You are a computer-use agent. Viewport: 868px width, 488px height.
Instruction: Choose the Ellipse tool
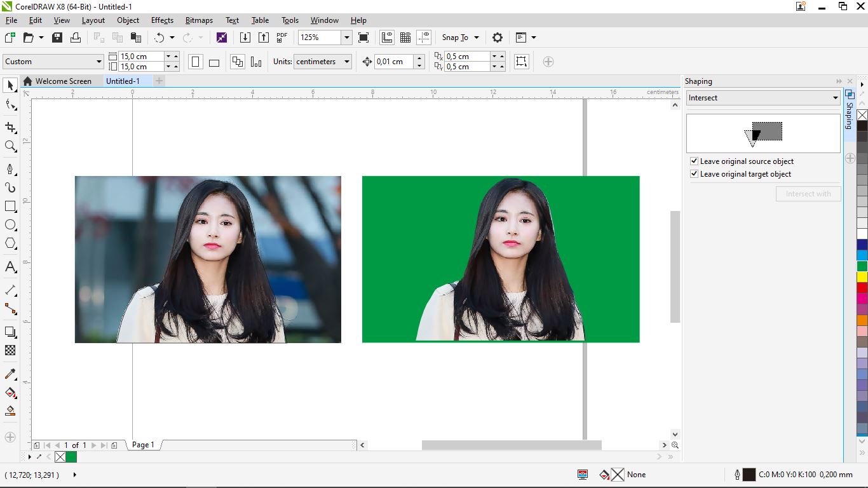click(10, 225)
